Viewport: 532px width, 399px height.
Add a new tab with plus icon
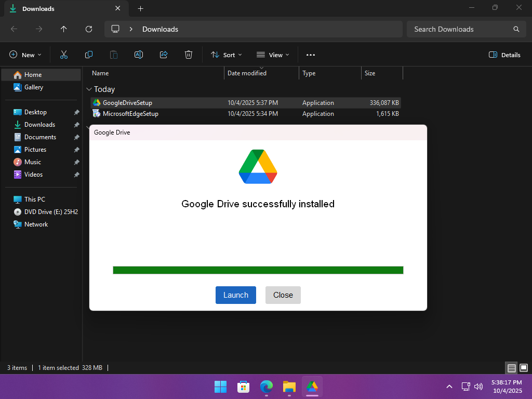tap(140, 8)
